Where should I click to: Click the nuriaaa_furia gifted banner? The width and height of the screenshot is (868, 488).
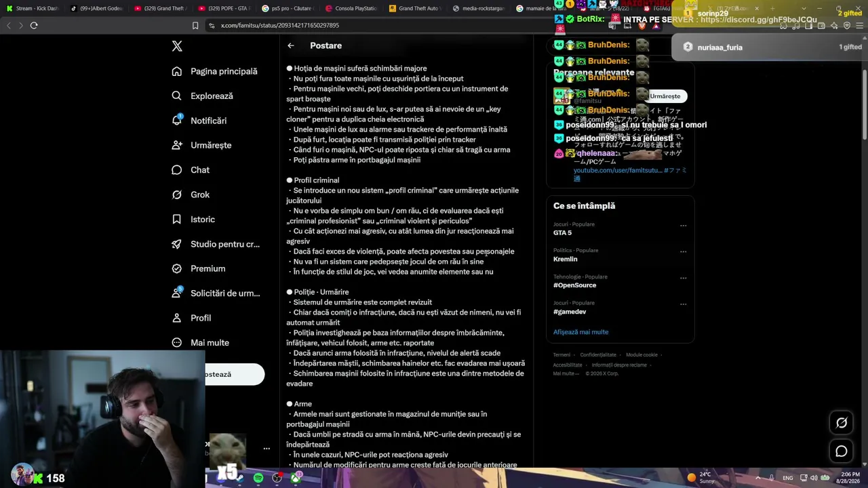(770, 47)
